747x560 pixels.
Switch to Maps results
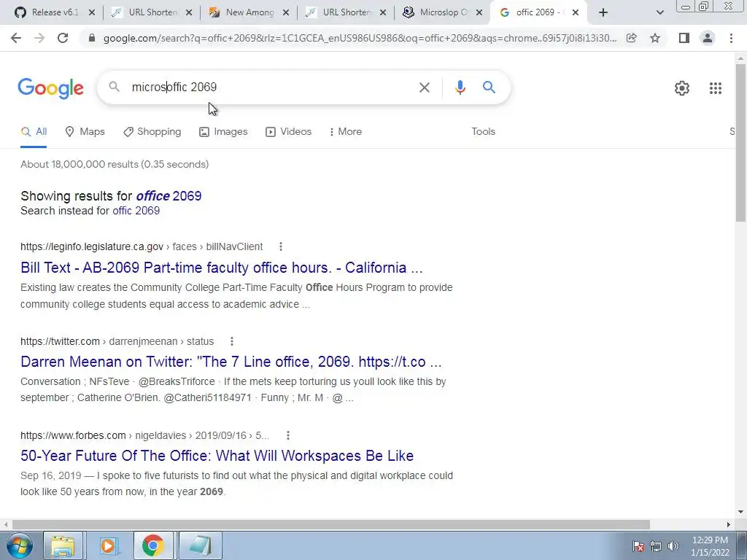(85, 131)
